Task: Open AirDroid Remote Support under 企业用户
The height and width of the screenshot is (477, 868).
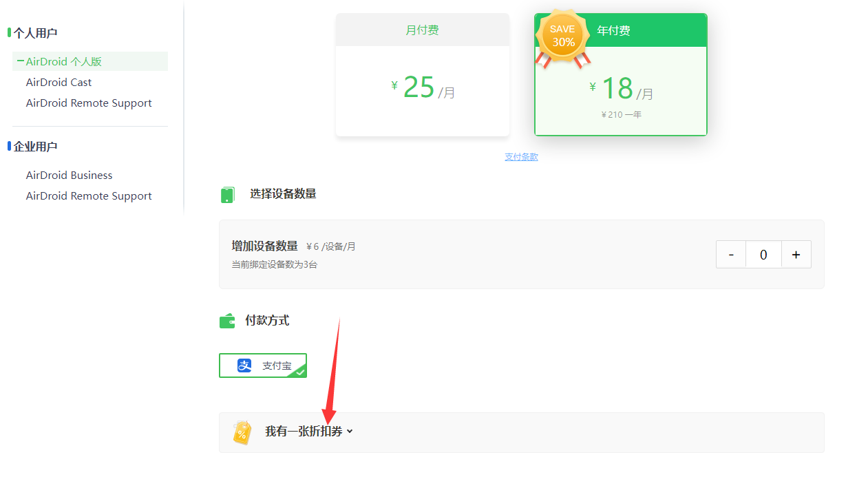Action: [x=89, y=195]
